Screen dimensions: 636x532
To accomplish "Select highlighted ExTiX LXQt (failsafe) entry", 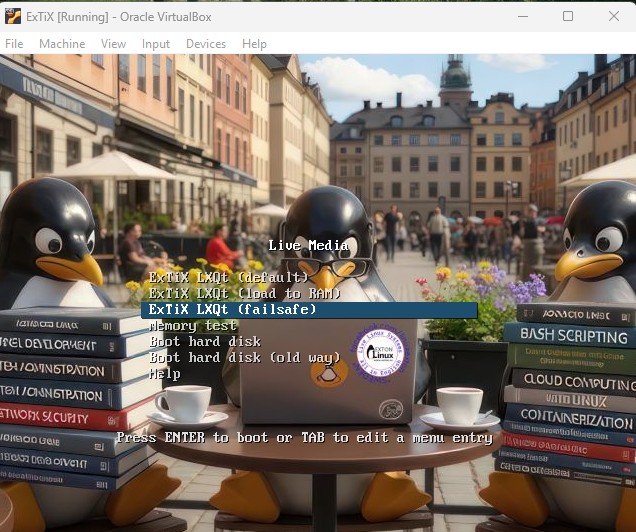I will tap(233, 310).
